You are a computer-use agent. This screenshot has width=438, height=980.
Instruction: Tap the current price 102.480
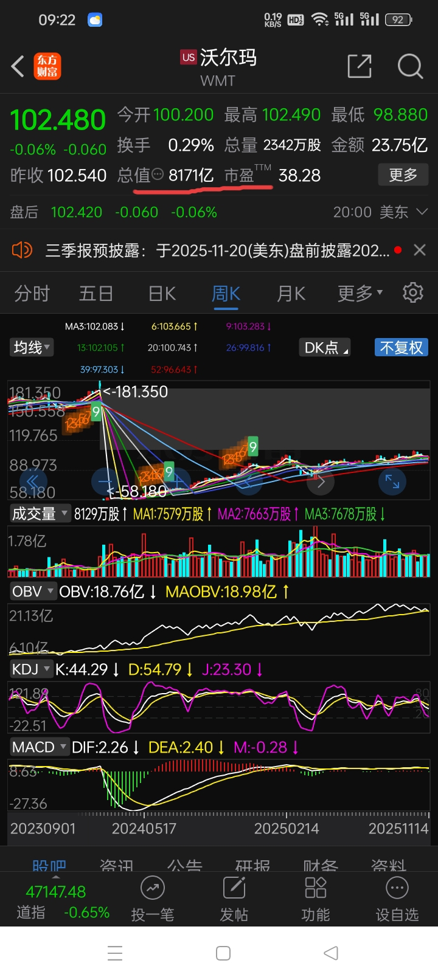click(x=58, y=120)
